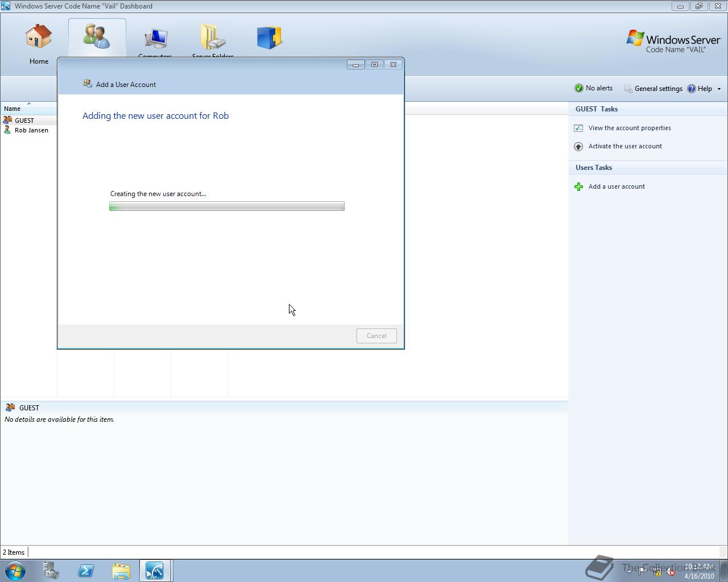This screenshot has height=582, width=728.
Task: Click the activate account up-arrow icon
Action: pos(578,147)
